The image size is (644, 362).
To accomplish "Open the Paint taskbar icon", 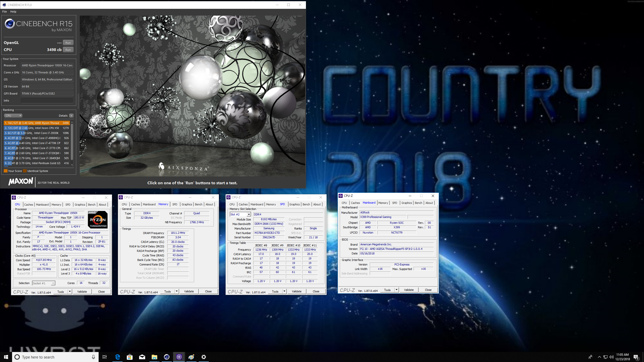I will (x=191, y=357).
